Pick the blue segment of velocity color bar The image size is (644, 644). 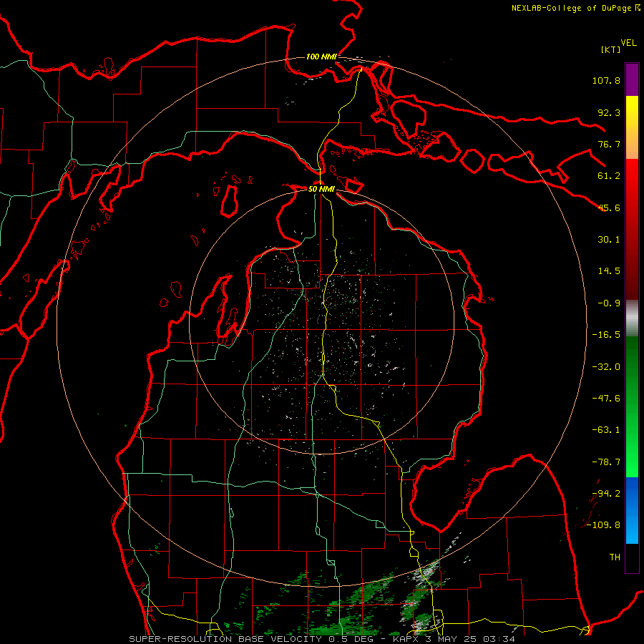coord(632,510)
